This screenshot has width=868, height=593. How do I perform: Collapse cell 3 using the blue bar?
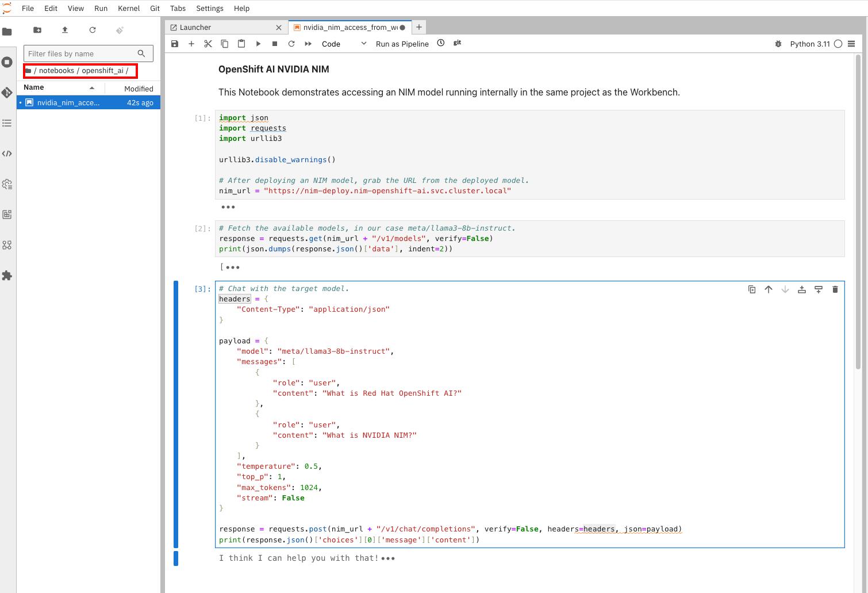click(176, 414)
